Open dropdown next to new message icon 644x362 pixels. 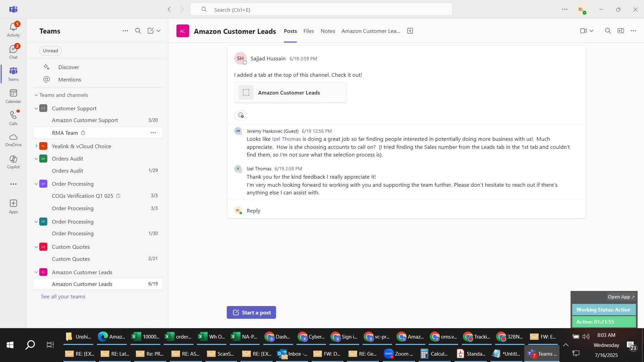coord(159,31)
